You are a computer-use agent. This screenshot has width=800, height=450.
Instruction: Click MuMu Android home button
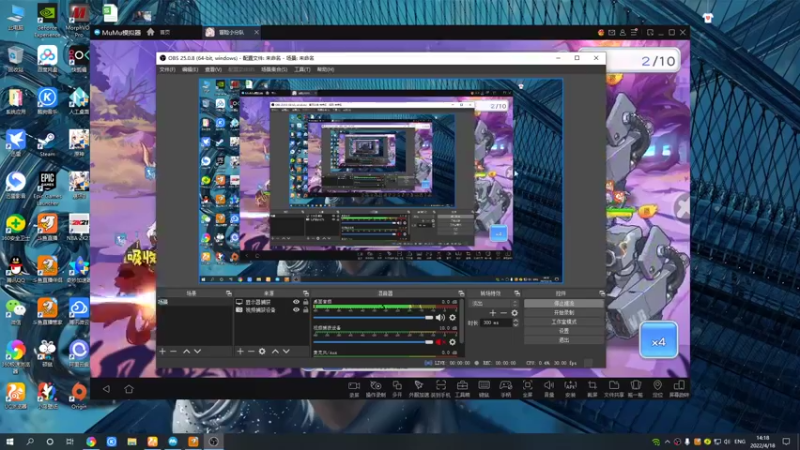[x=129, y=389]
